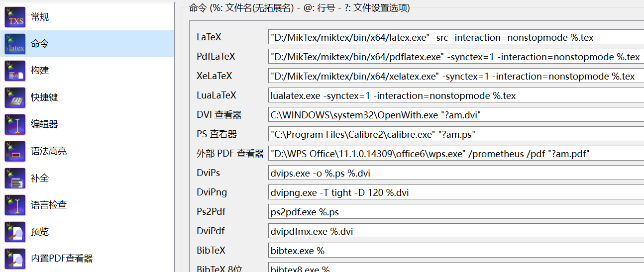Click in the XeLaTeX command field

456,76
